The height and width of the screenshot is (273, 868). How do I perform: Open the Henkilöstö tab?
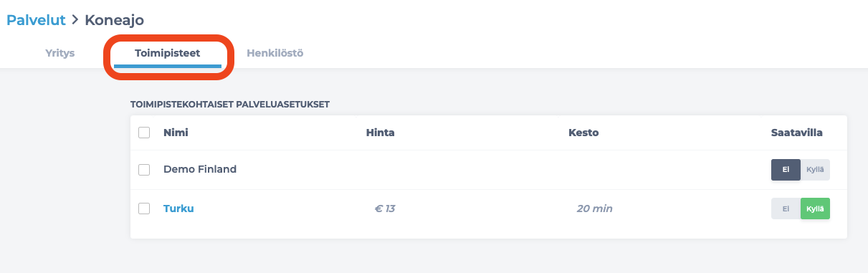(x=275, y=53)
